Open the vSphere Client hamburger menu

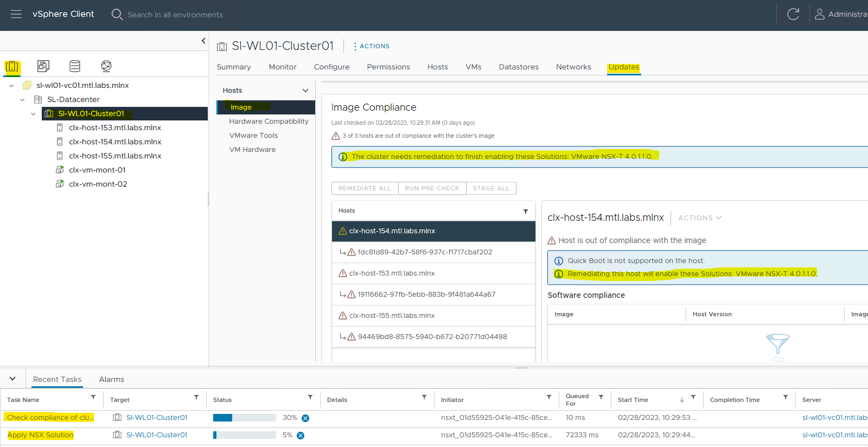16,14
